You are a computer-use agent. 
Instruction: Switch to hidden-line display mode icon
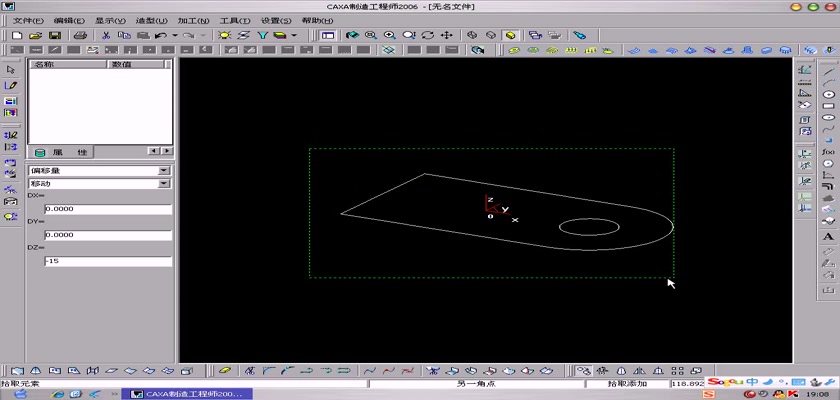pos(491,35)
